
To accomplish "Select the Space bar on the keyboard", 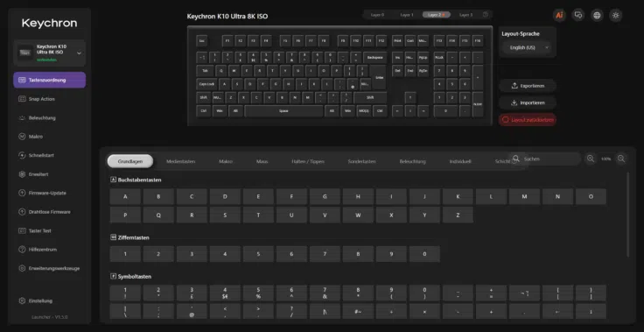I will point(283,111).
